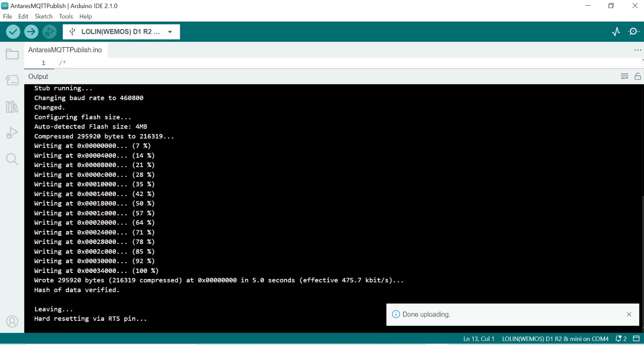644x345 pixels.
Task: Restore down the Arduino IDE window
Action: tap(611, 6)
